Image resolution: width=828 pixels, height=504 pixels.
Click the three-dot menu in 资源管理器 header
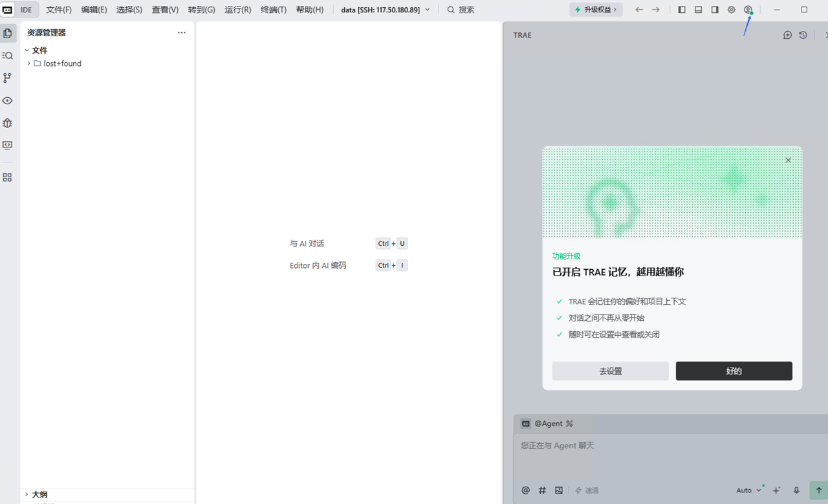[x=182, y=32]
